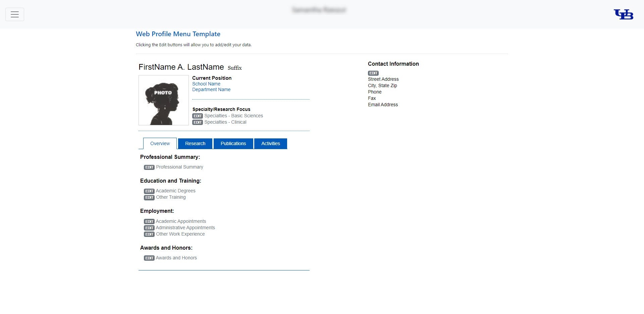Click EDIT icon for Other Work Experience
This screenshot has width=644, height=314.
[149, 234]
